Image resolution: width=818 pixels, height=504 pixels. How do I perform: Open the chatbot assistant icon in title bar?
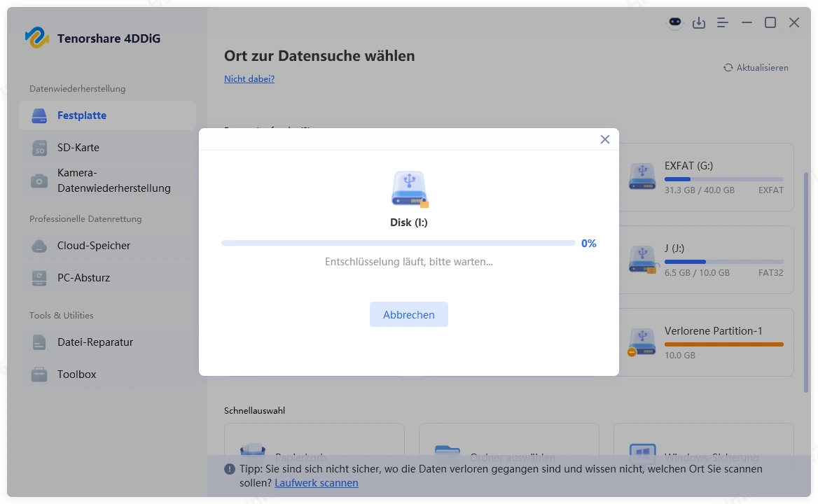(674, 23)
